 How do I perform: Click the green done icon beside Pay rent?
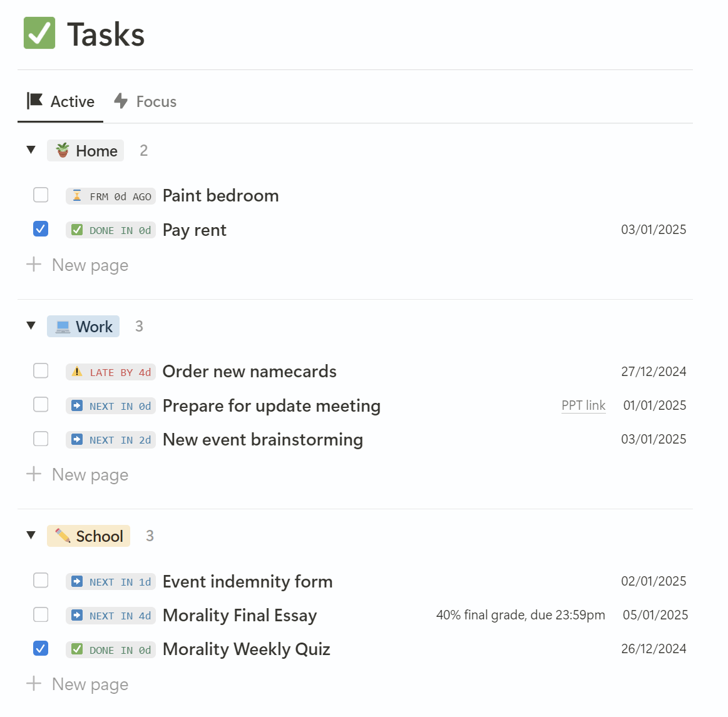point(77,230)
